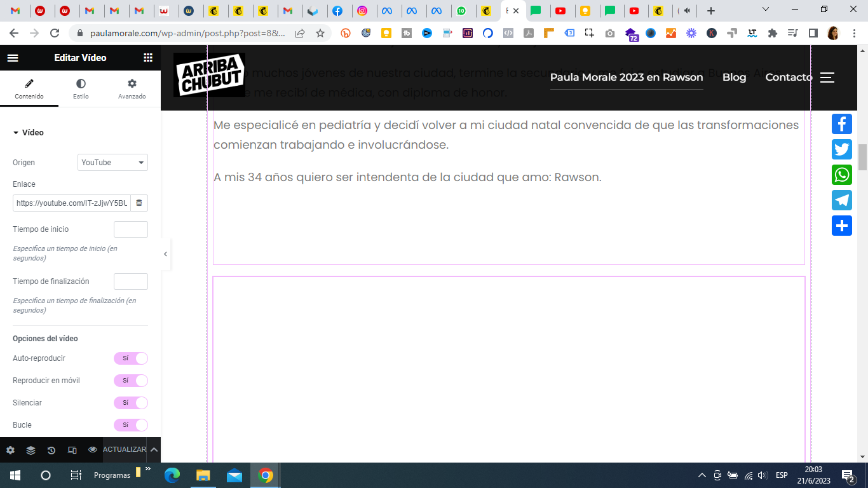This screenshot has width=868, height=488.
Task: Open the site hamburger menu icon
Action: coord(827,78)
